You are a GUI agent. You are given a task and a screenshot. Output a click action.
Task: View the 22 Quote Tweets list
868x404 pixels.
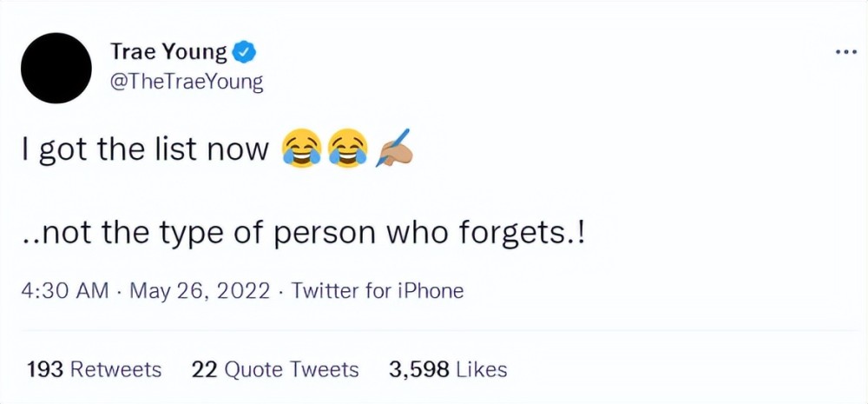click(275, 369)
